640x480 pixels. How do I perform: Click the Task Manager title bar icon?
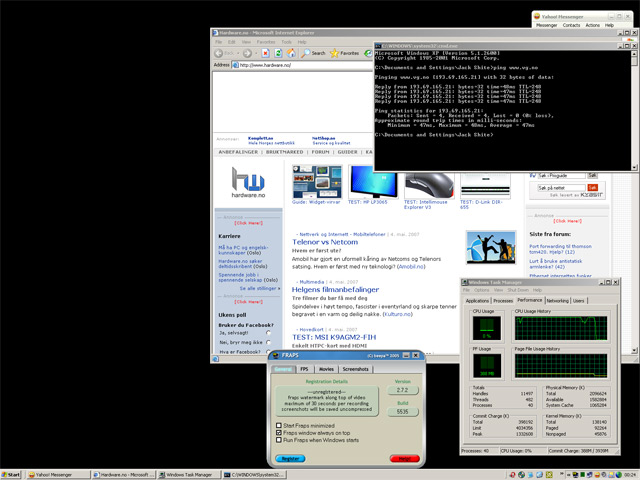tap(464, 282)
